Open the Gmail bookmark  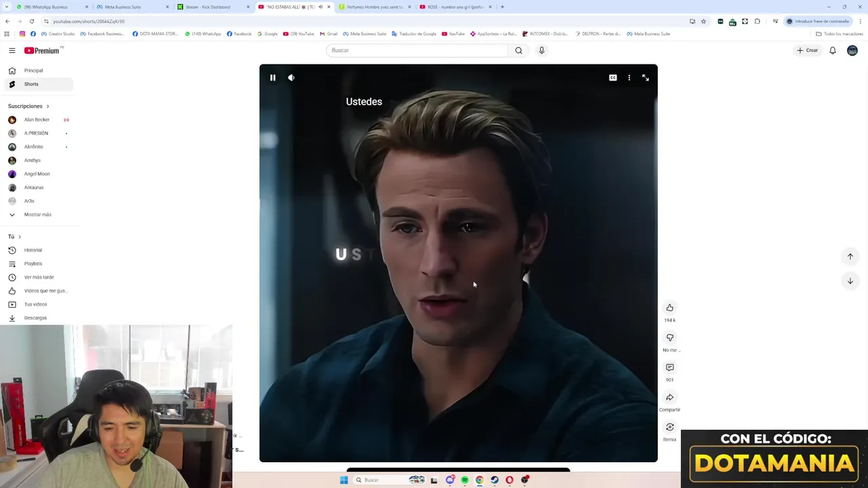(x=329, y=34)
